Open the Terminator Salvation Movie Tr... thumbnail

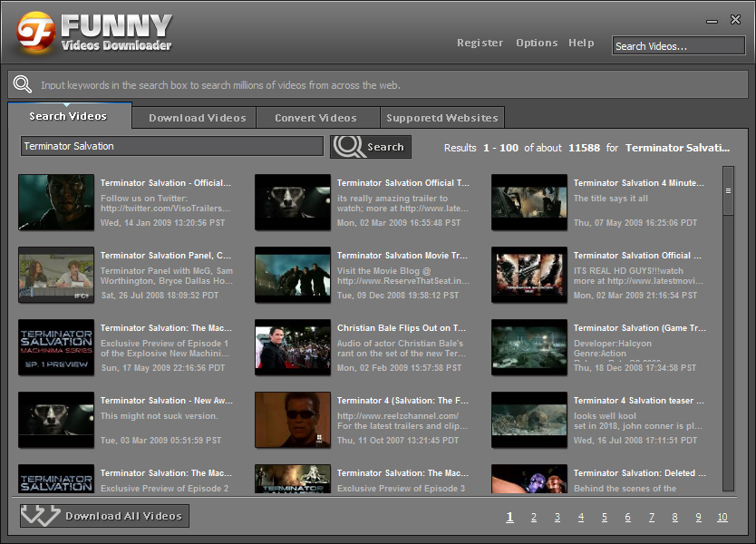(x=293, y=275)
